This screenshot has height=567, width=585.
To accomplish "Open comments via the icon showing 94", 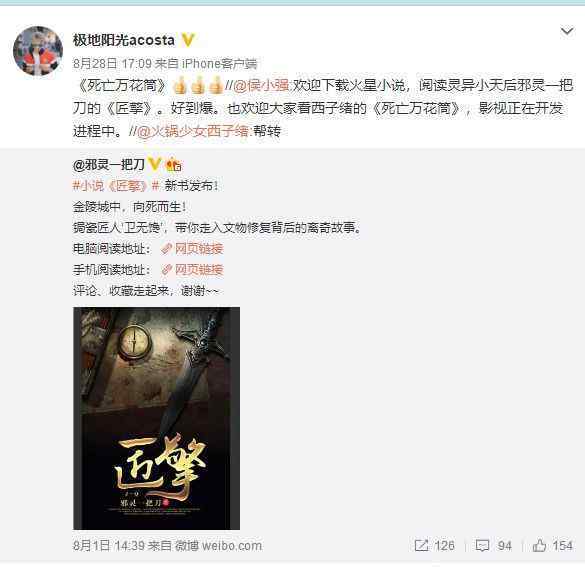I will [x=482, y=546].
